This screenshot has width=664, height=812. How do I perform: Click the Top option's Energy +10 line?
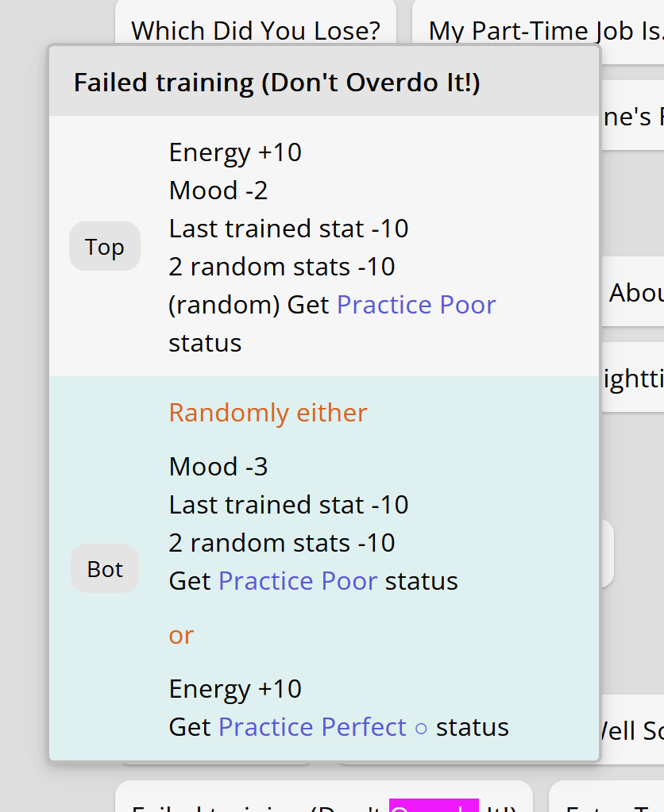click(x=235, y=152)
